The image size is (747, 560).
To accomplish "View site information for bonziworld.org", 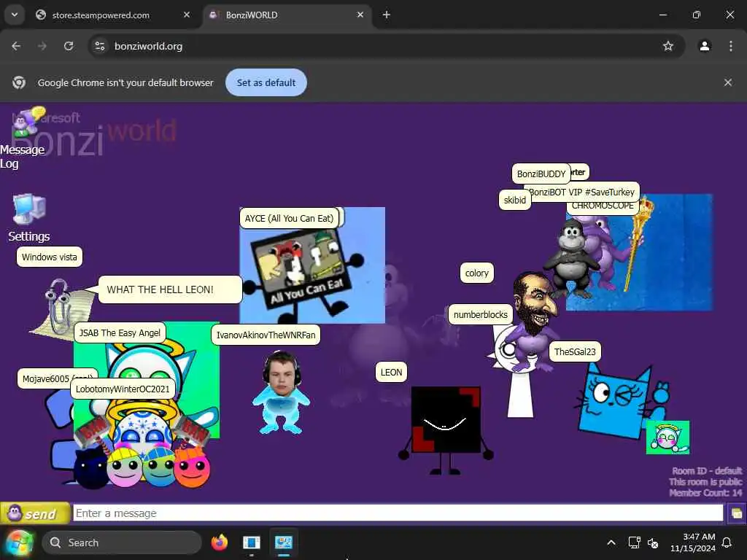I will (99, 46).
